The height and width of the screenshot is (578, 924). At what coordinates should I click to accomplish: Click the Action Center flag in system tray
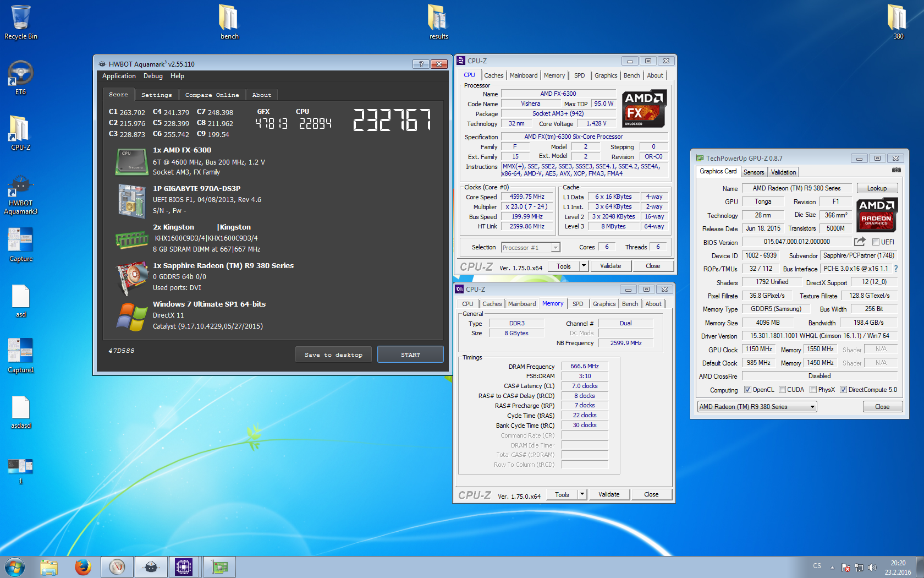click(846, 567)
